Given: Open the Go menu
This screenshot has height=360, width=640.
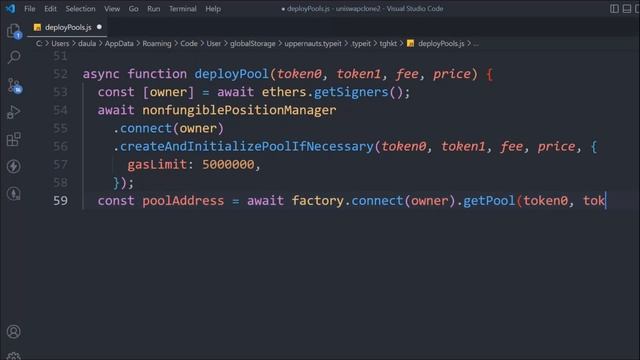Looking at the screenshot, I should [x=133, y=9].
